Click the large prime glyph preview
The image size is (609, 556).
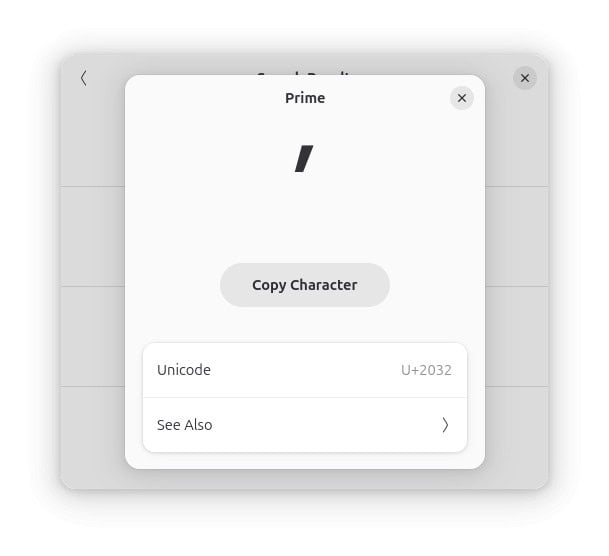tap(304, 158)
